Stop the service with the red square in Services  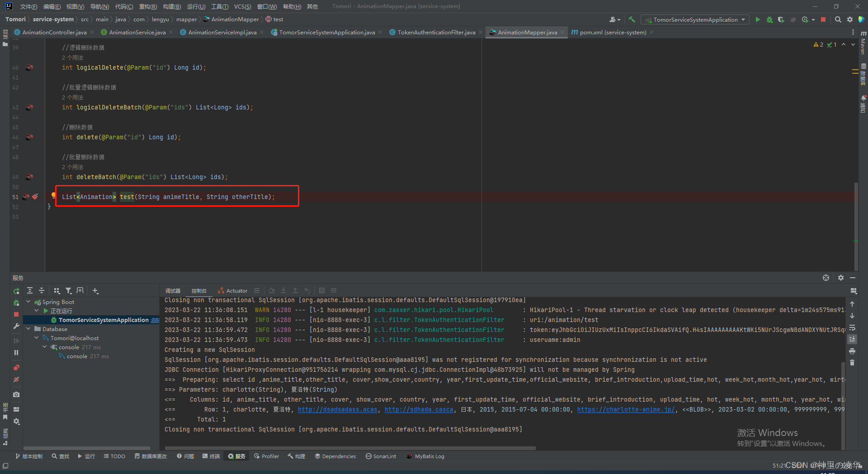(16, 314)
